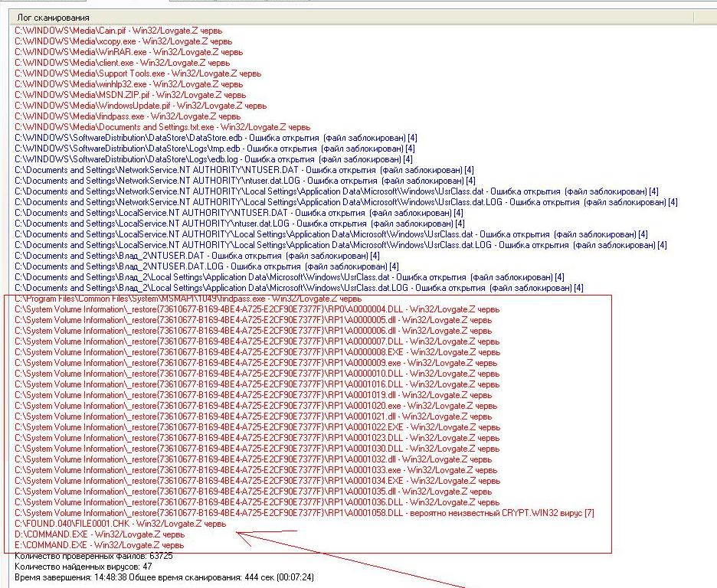717x588 pixels.
Task: Select the RP1\A0001036.DLL restore row
Action: (x=257, y=503)
